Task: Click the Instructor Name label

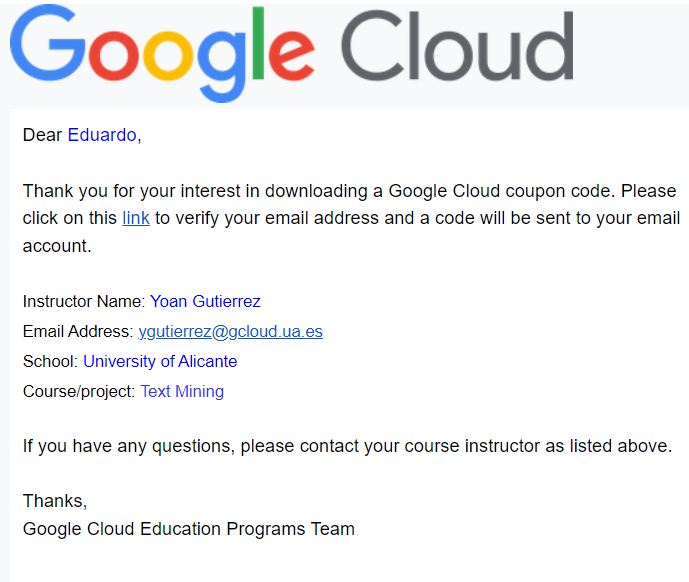Action: [x=84, y=302]
